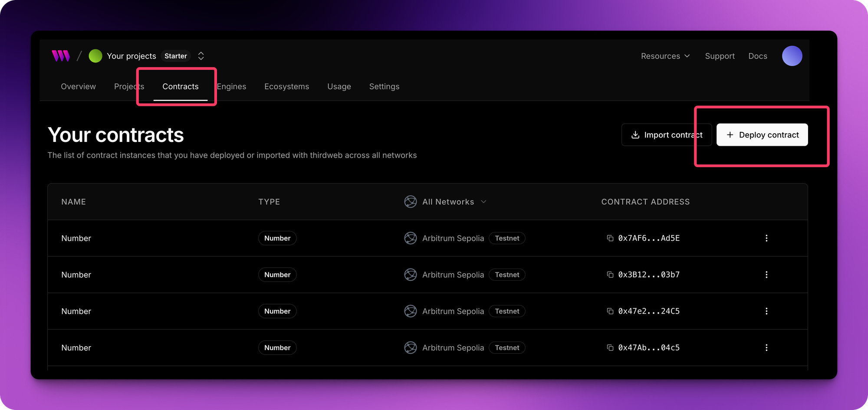Click the plus icon on Deploy contract
The height and width of the screenshot is (410, 868).
click(730, 134)
